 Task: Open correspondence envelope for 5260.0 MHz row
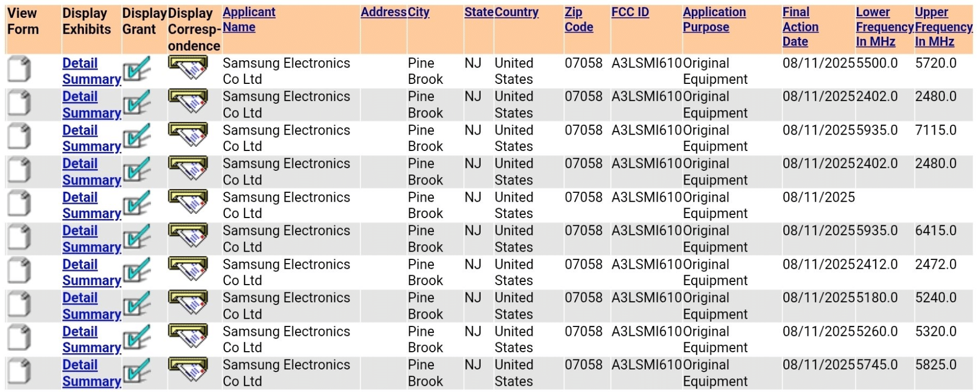coord(188,336)
